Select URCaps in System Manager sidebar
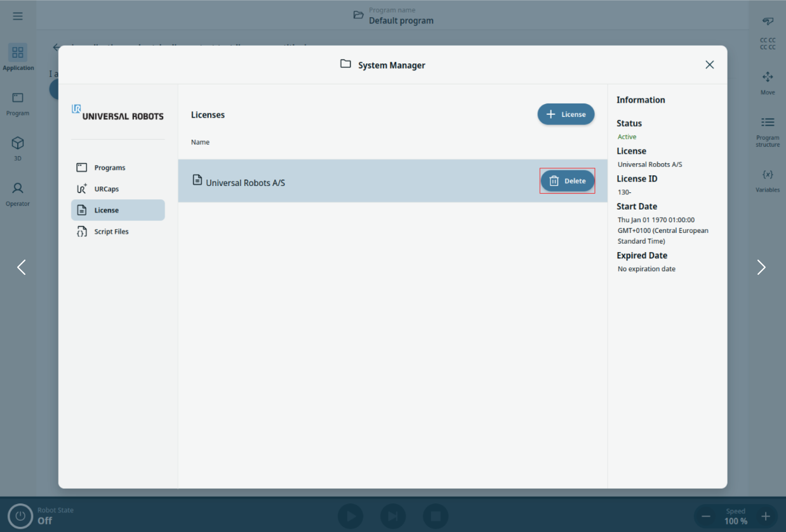 click(x=106, y=189)
